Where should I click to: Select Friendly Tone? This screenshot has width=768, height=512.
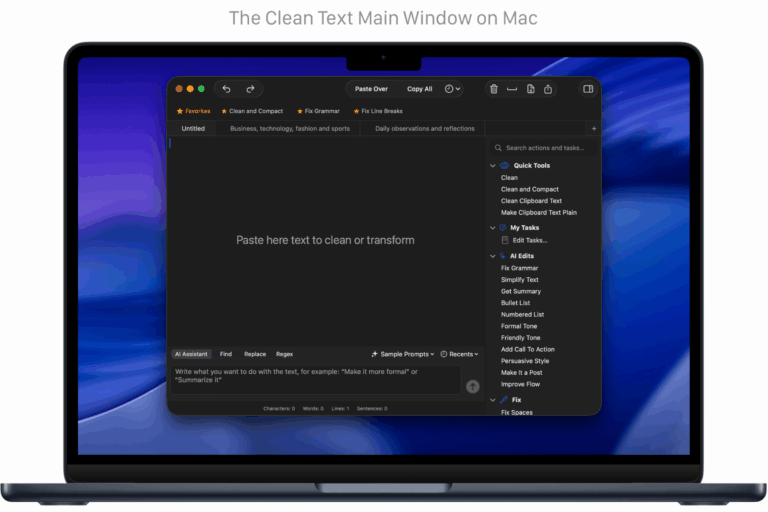(x=521, y=338)
